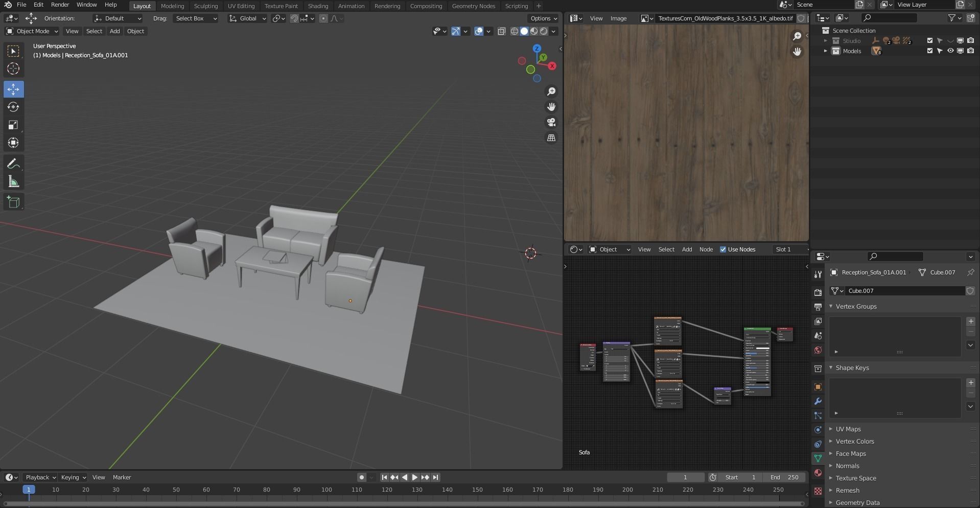Jump to the timeline end frame
Viewport: 980px width, 508px height.
pos(436,477)
